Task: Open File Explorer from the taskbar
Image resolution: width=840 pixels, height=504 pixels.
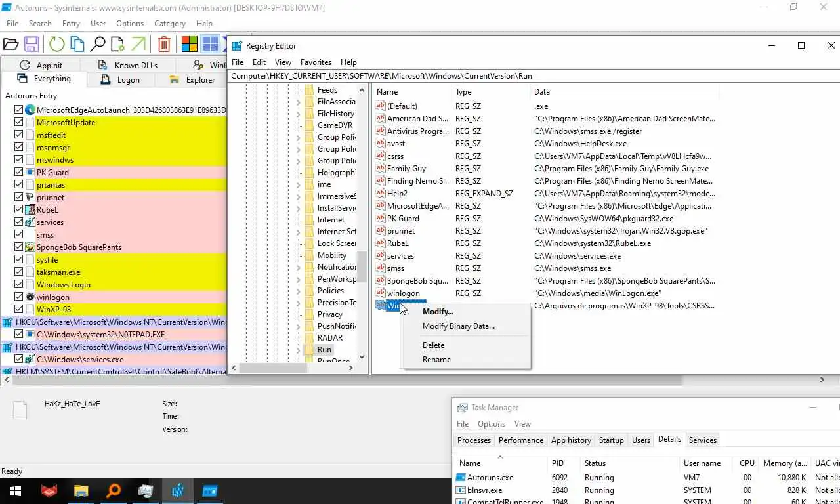Action: [x=81, y=491]
